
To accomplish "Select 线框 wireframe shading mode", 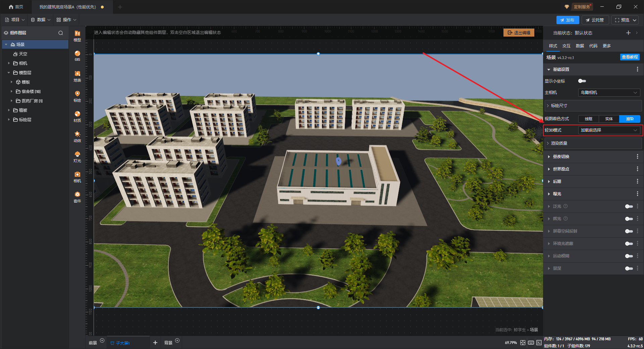I will pyautogui.click(x=589, y=119).
